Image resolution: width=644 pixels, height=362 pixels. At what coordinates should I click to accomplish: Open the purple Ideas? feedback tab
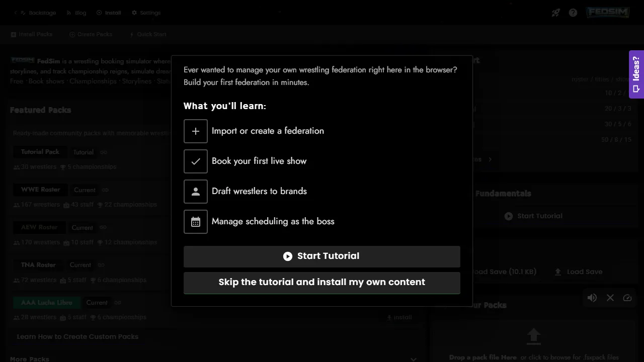[636, 74]
